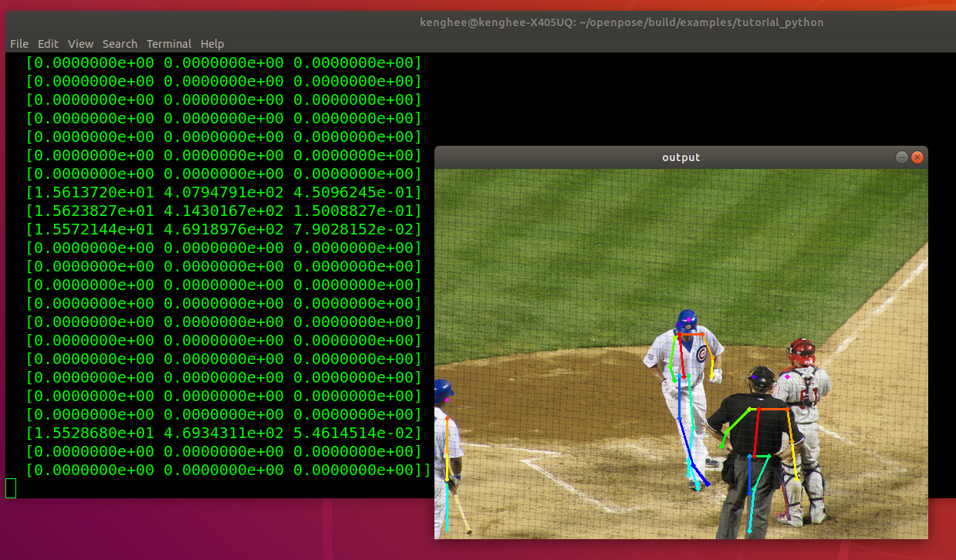The image size is (956, 560).
Task: Open the Terminal menu
Action: pyautogui.click(x=169, y=44)
